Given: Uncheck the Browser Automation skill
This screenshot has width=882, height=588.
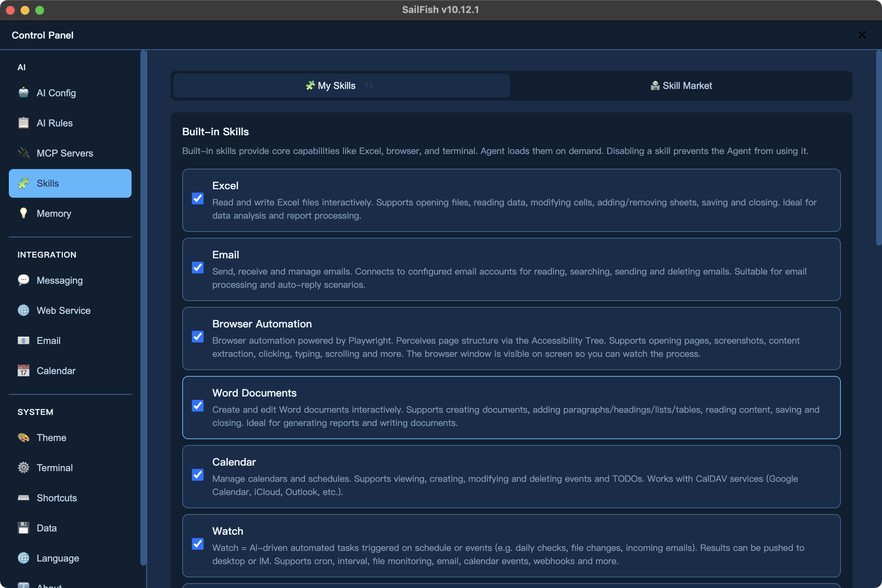Looking at the screenshot, I should [198, 337].
